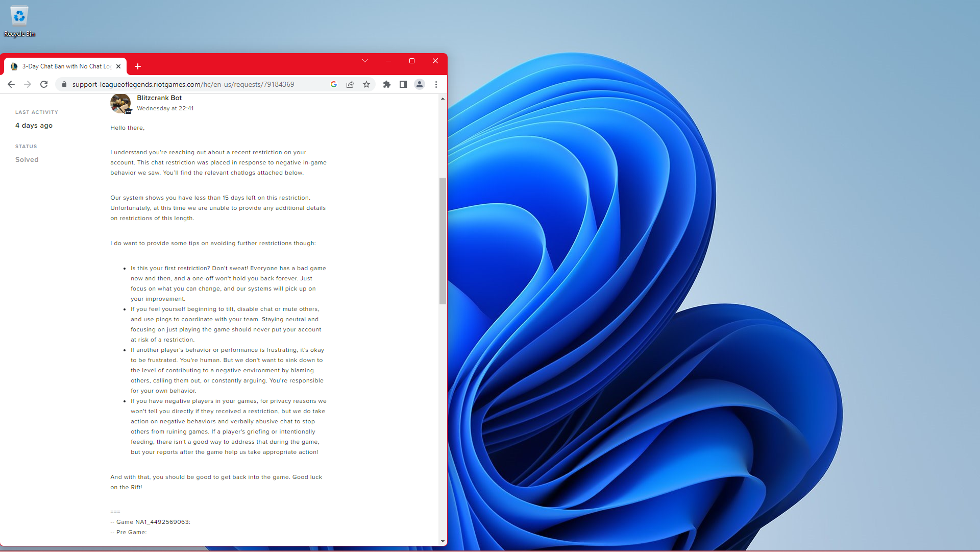Screen dimensions: 980x552
Task: Click the Google icon in address bar
Action: tap(334, 84)
